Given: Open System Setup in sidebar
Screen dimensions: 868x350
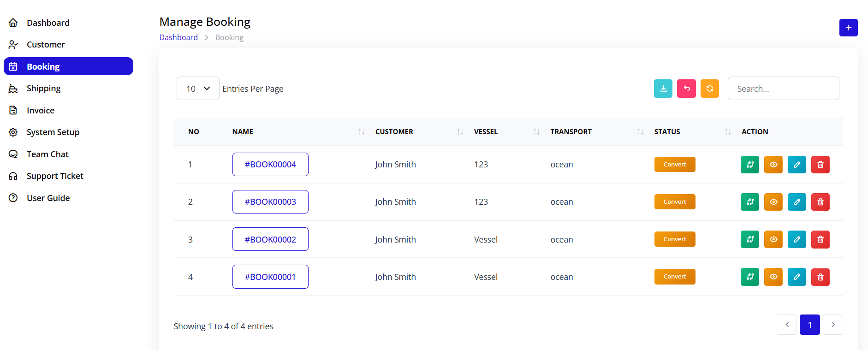Looking at the screenshot, I should point(68,132).
